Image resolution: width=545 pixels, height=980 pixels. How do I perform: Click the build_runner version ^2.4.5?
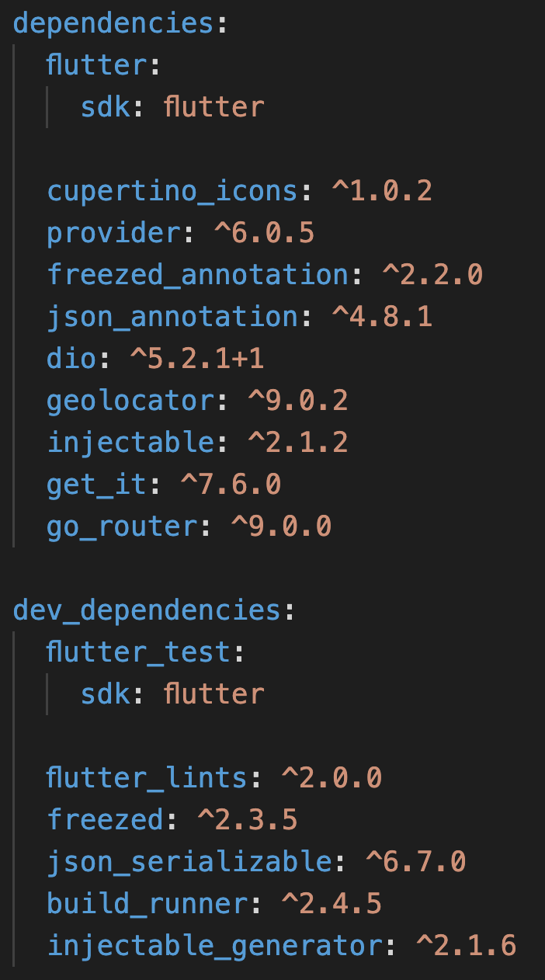(332, 904)
